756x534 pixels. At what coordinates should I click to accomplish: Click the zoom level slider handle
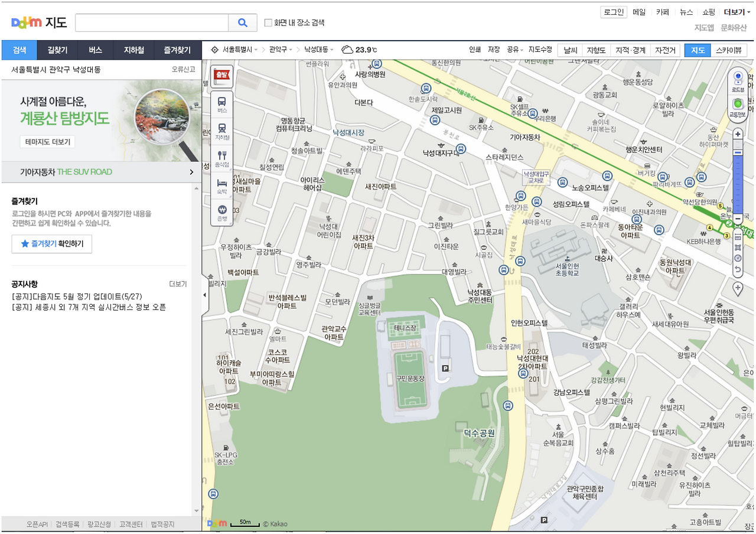coord(738,153)
